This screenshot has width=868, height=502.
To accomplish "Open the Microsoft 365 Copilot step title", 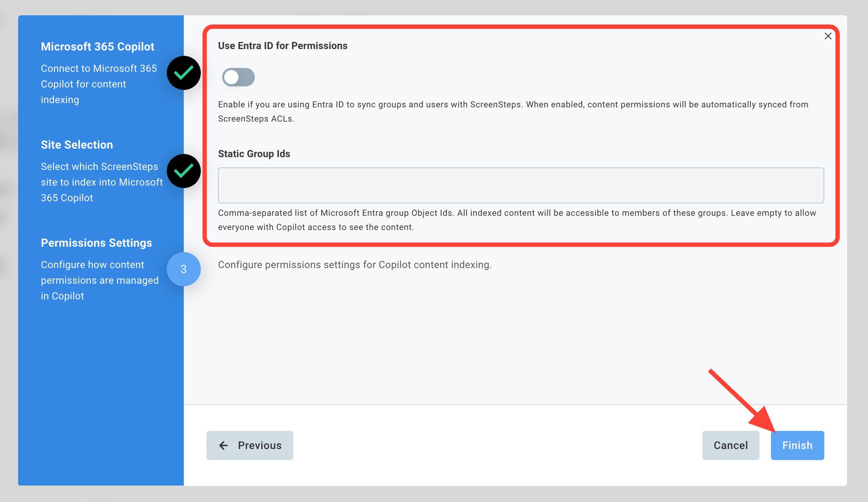I will (x=98, y=47).
